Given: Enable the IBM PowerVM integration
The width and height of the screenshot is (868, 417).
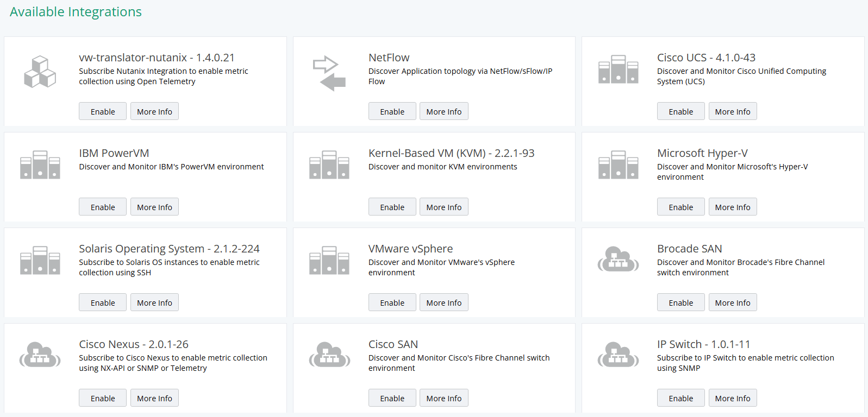Looking at the screenshot, I should [x=103, y=207].
